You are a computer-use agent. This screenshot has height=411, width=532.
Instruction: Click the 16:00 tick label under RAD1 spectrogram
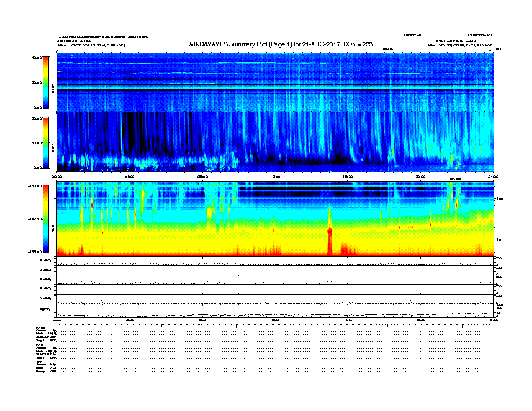(348, 177)
